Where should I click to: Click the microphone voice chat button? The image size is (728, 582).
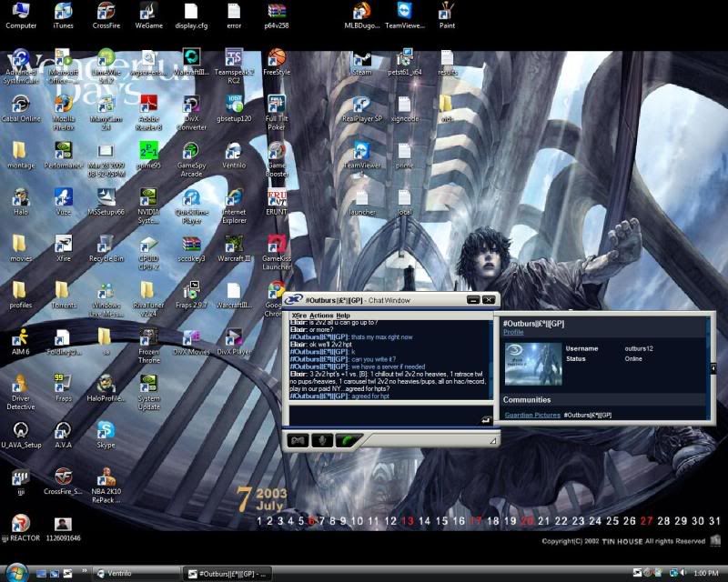[x=321, y=441]
